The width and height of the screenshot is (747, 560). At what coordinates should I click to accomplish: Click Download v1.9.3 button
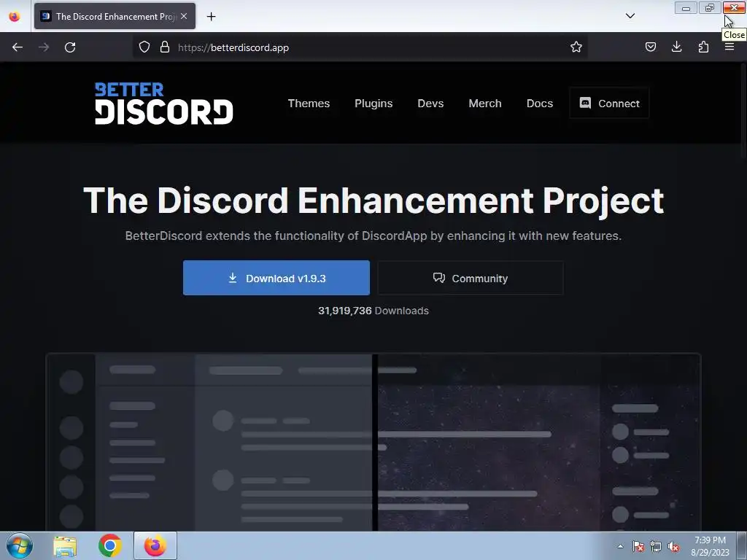[276, 278]
